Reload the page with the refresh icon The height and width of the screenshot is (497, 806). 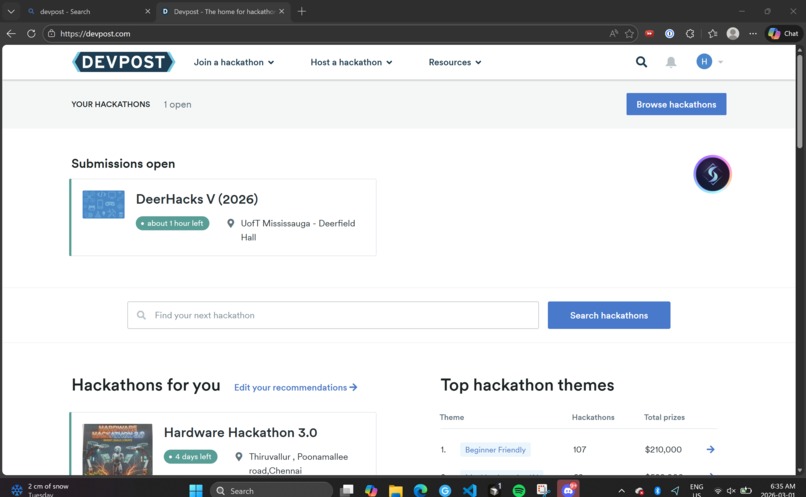point(31,33)
